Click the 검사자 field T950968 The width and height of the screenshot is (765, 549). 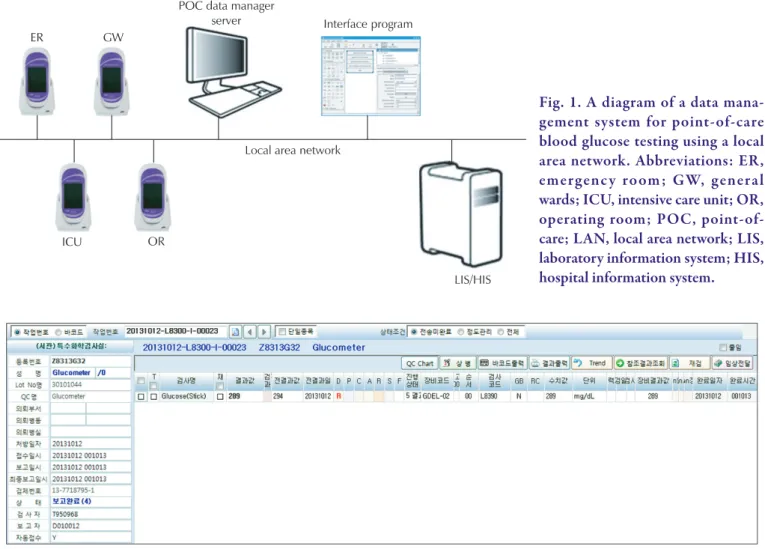tap(91, 514)
